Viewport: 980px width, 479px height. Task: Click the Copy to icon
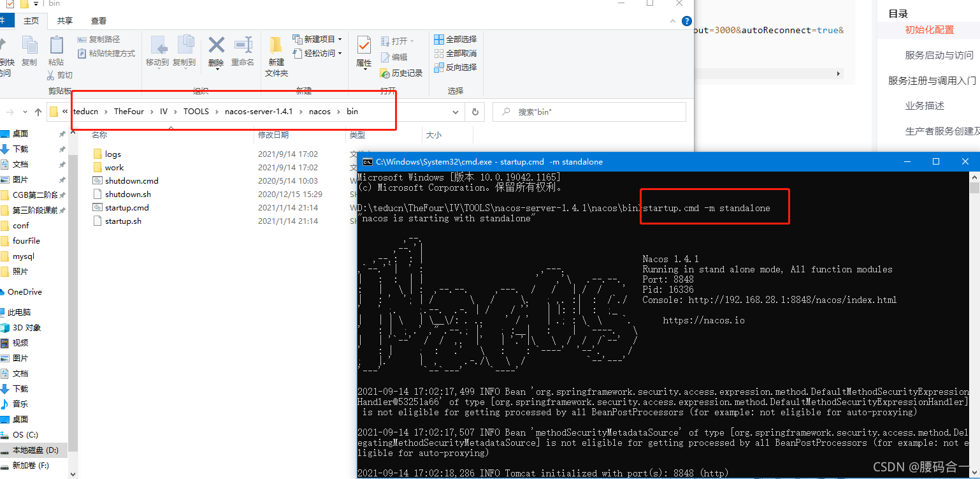tap(184, 50)
